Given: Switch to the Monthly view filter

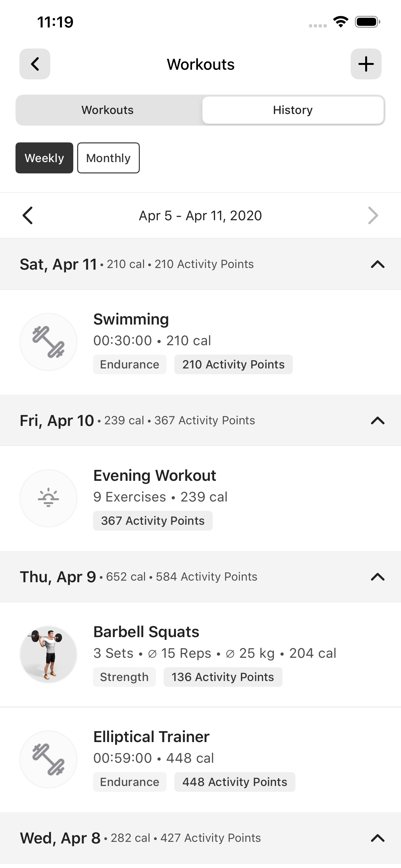Looking at the screenshot, I should tap(108, 158).
